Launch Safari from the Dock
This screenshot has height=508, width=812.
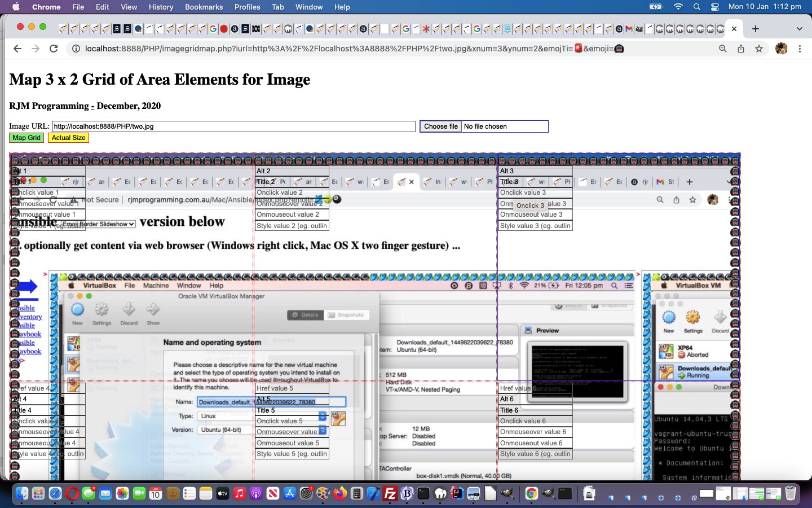click(x=55, y=494)
